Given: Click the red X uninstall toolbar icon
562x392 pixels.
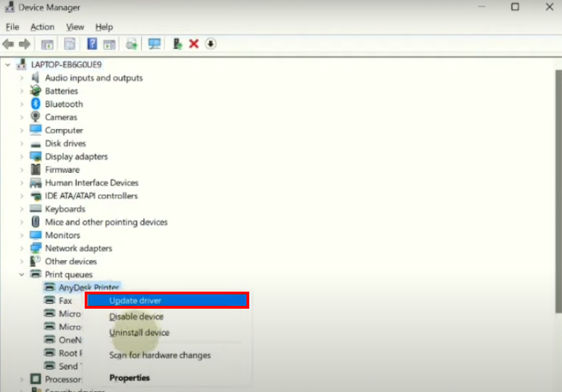Looking at the screenshot, I should point(194,44).
